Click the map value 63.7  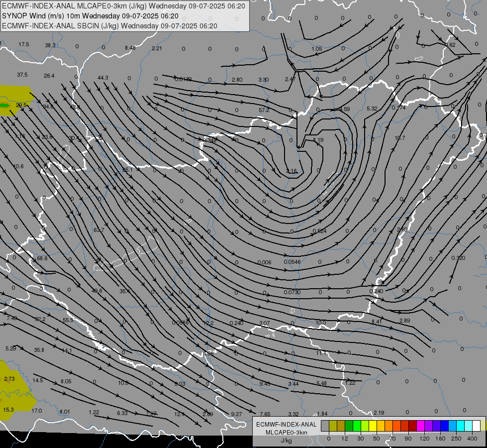tap(99, 230)
